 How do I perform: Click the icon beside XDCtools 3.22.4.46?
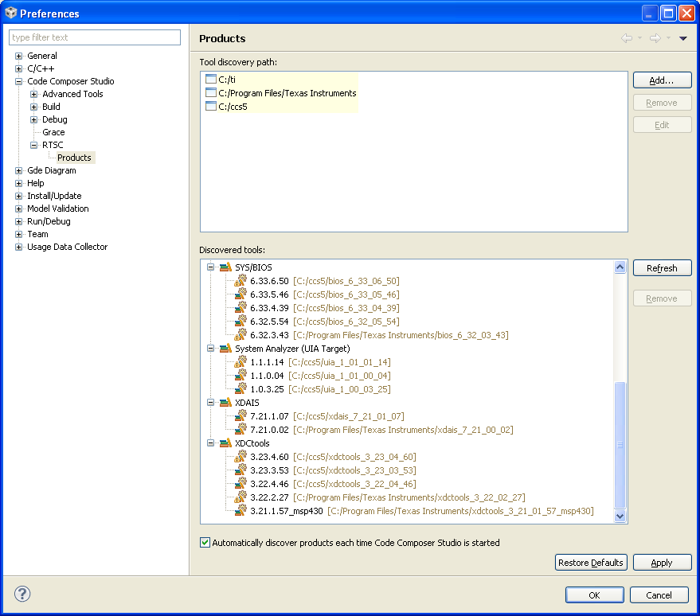(x=241, y=483)
